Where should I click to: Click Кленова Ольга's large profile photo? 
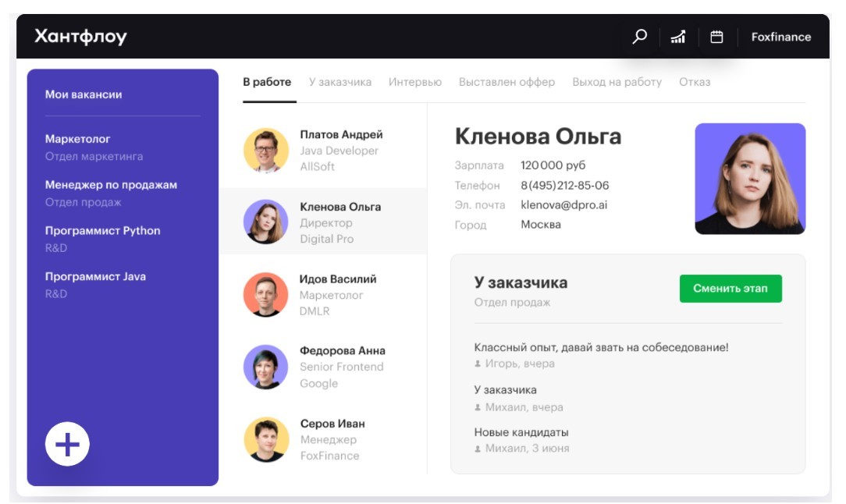749,179
